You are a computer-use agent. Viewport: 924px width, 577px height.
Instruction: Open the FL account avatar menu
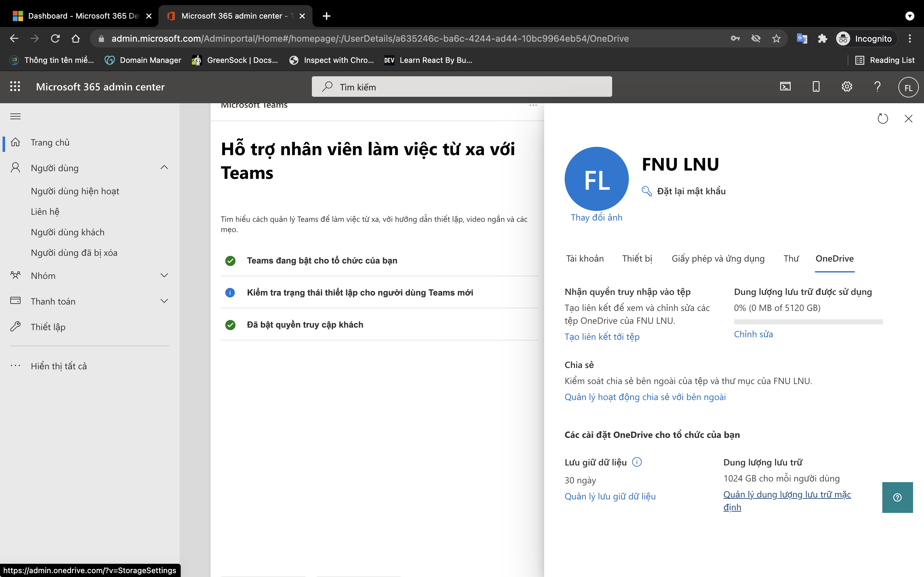(908, 87)
